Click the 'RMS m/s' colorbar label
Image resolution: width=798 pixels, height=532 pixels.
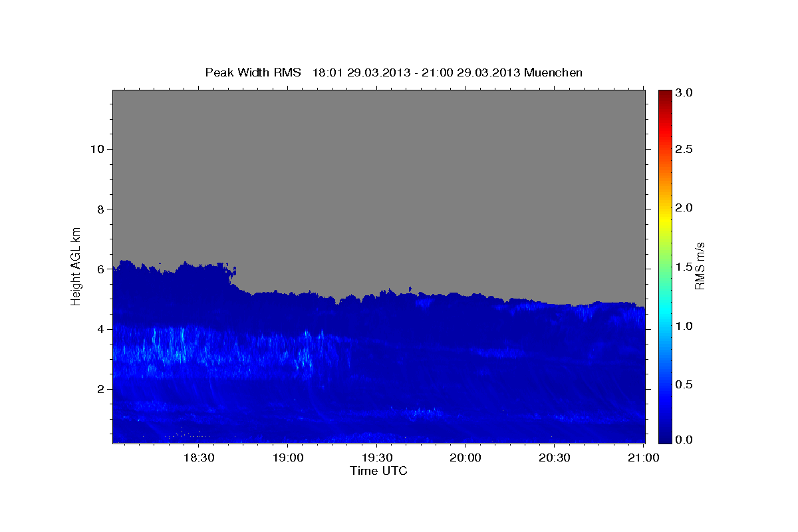pyautogui.click(x=699, y=266)
